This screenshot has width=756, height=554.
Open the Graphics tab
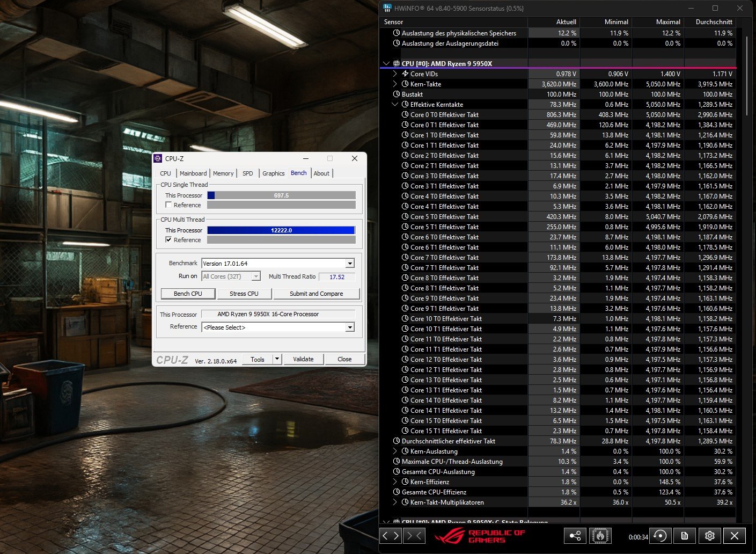pyautogui.click(x=274, y=173)
